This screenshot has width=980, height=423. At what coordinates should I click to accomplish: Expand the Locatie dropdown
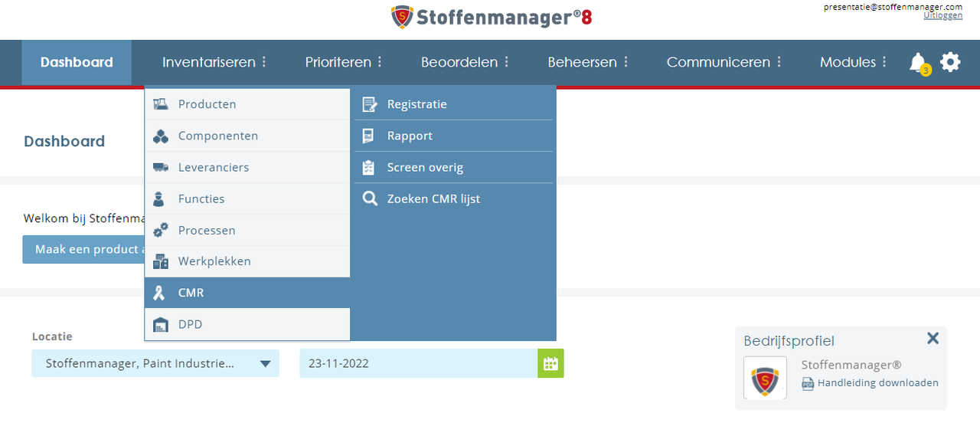265,363
